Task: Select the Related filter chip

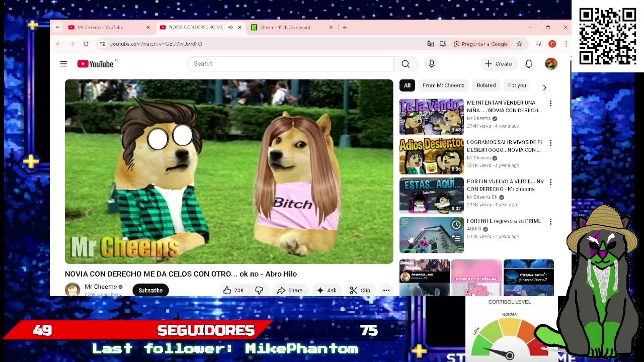Action: point(486,85)
